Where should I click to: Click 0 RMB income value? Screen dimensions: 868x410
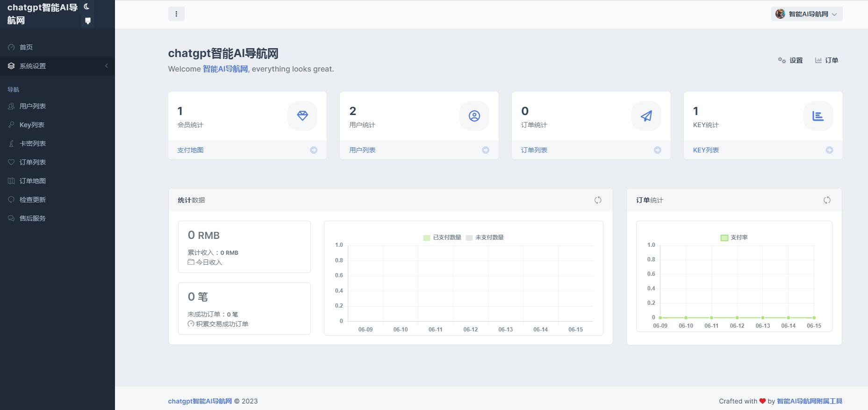click(204, 235)
